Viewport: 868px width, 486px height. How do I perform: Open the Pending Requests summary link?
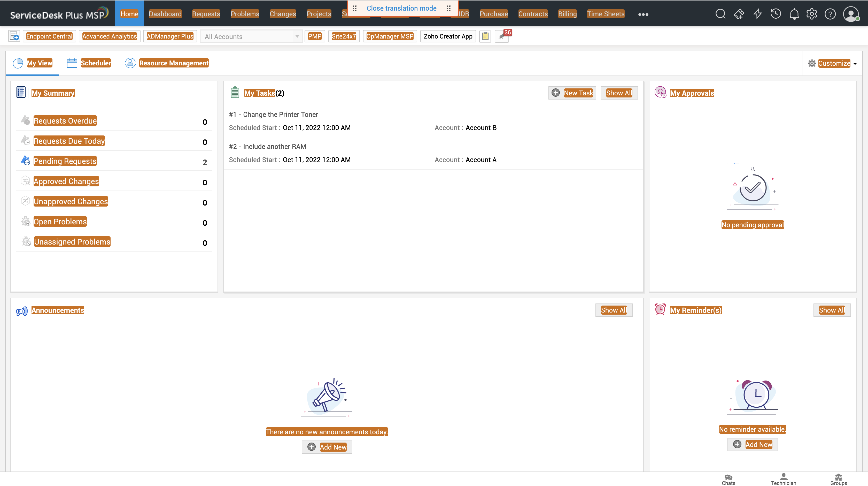65,161
